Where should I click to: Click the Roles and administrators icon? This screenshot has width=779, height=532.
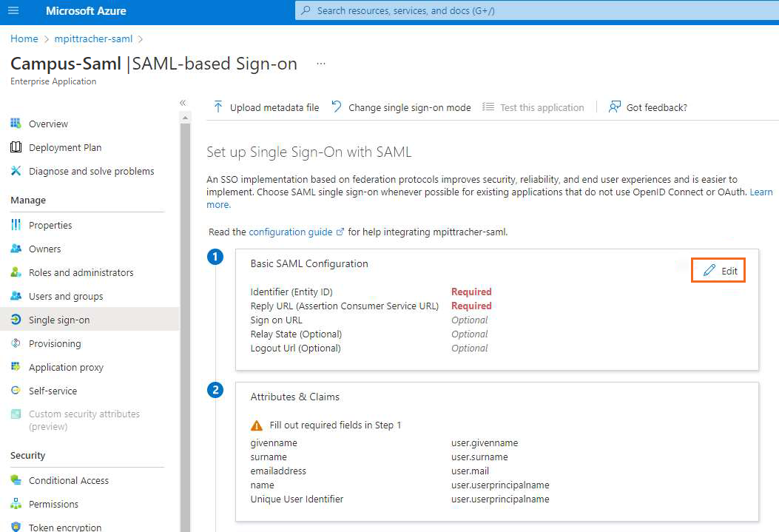(16, 272)
